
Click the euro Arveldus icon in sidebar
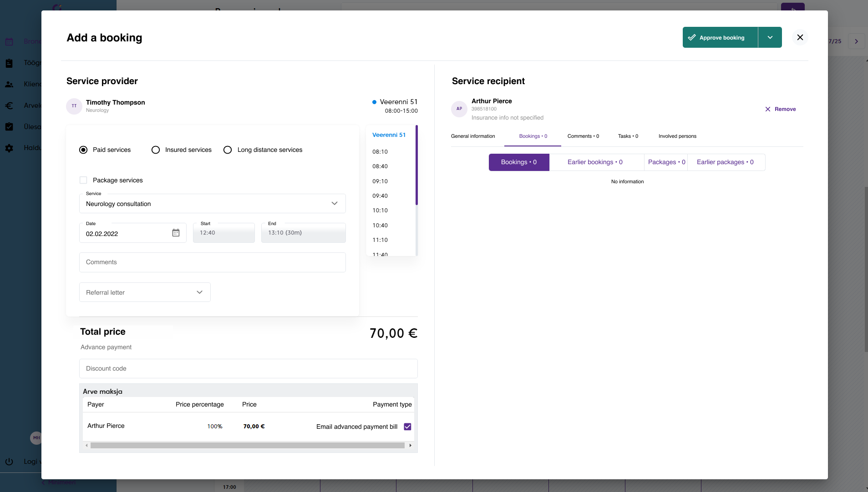click(10, 105)
